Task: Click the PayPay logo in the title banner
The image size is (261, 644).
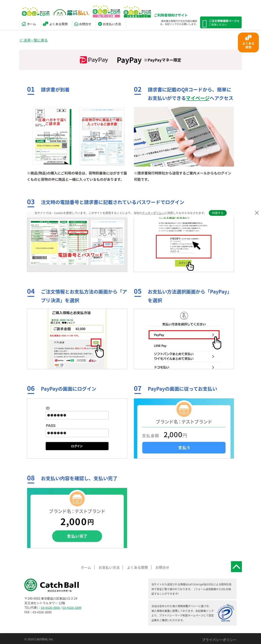Action: pos(94,60)
